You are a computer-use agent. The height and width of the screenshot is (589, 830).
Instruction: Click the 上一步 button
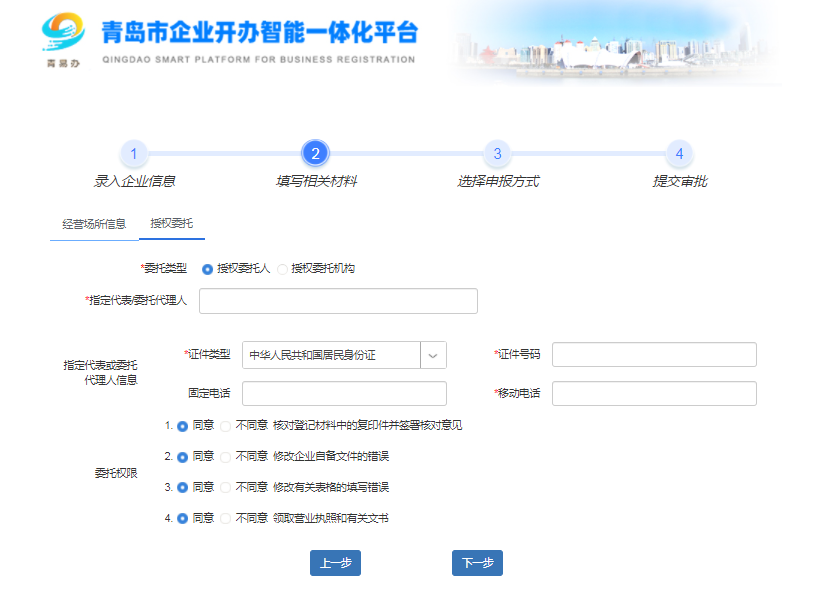point(335,563)
